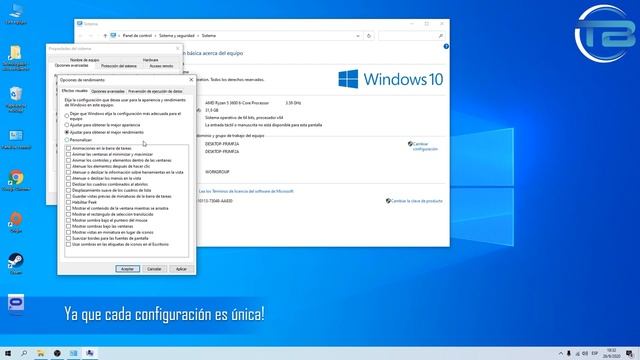The image size is (640, 360).
Task: Click the 'ESP' input language indicator
Action: (x=595, y=353)
